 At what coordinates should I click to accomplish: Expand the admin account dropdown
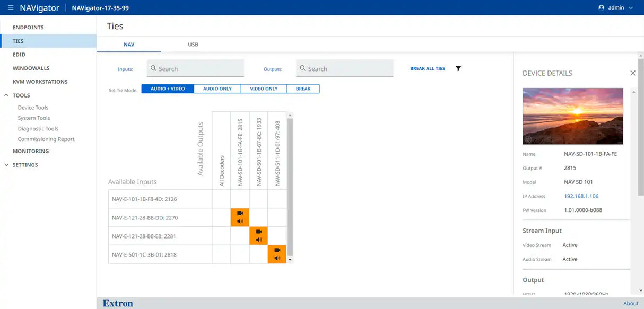click(x=630, y=7)
